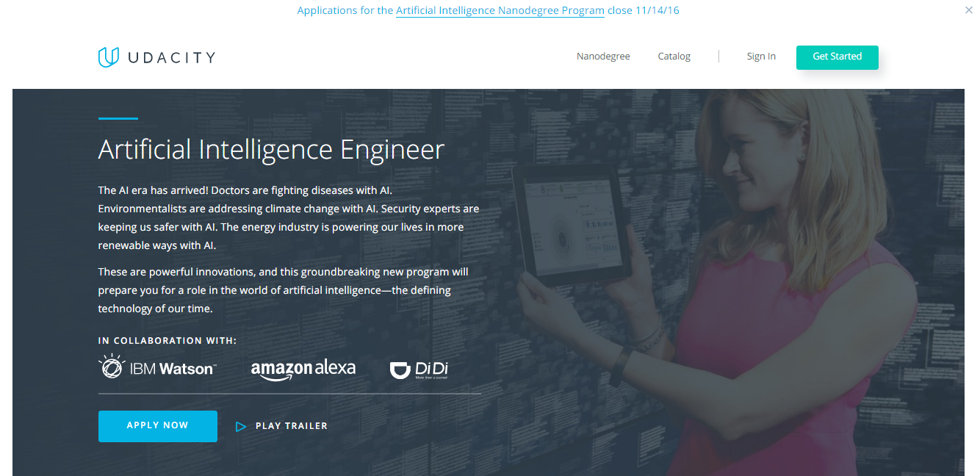Click the PLAY TRAILER text
Viewport: 980px width, 476px height.
[x=292, y=426]
